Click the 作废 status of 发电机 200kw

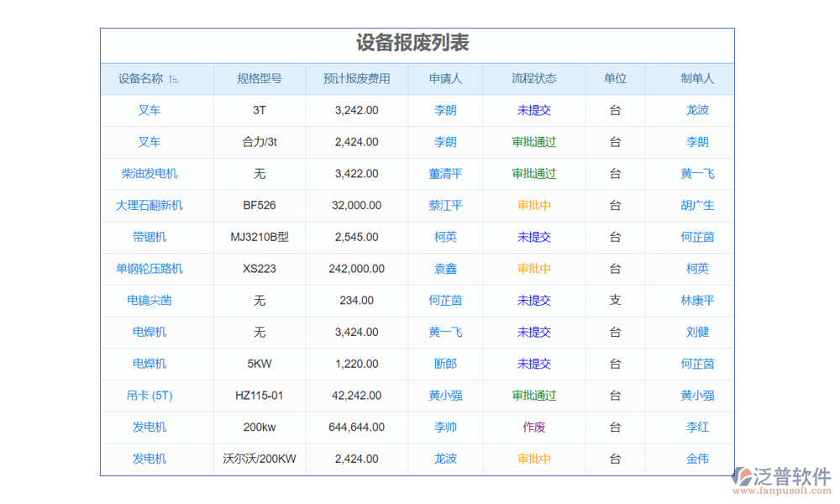tap(534, 427)
